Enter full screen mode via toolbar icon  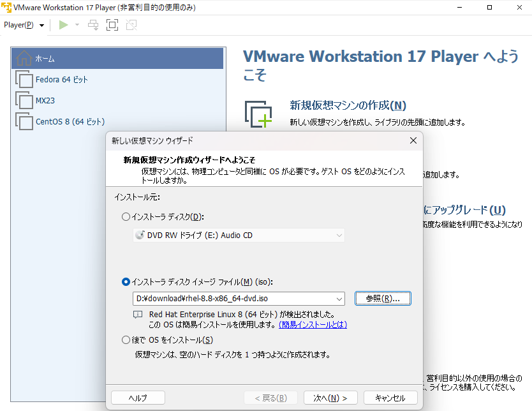111,25
